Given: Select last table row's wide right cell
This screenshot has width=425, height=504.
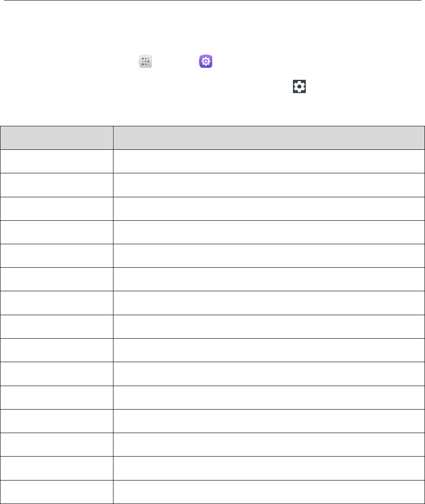Looking at the screenshot, I should [269, 492].
